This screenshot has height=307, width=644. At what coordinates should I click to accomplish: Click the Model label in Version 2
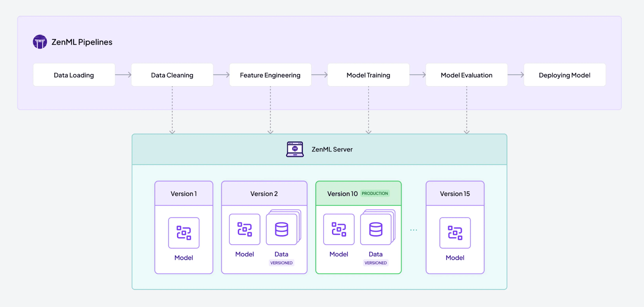(x=245, y=254)
